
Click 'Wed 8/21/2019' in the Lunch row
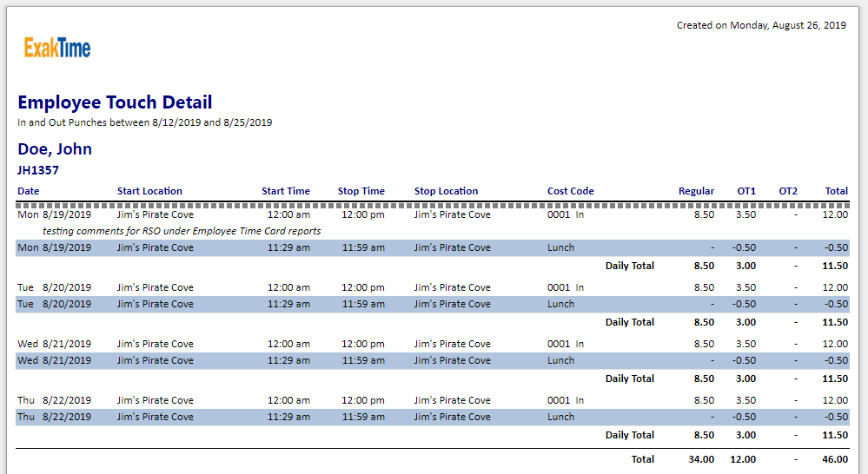click(54, 360)
